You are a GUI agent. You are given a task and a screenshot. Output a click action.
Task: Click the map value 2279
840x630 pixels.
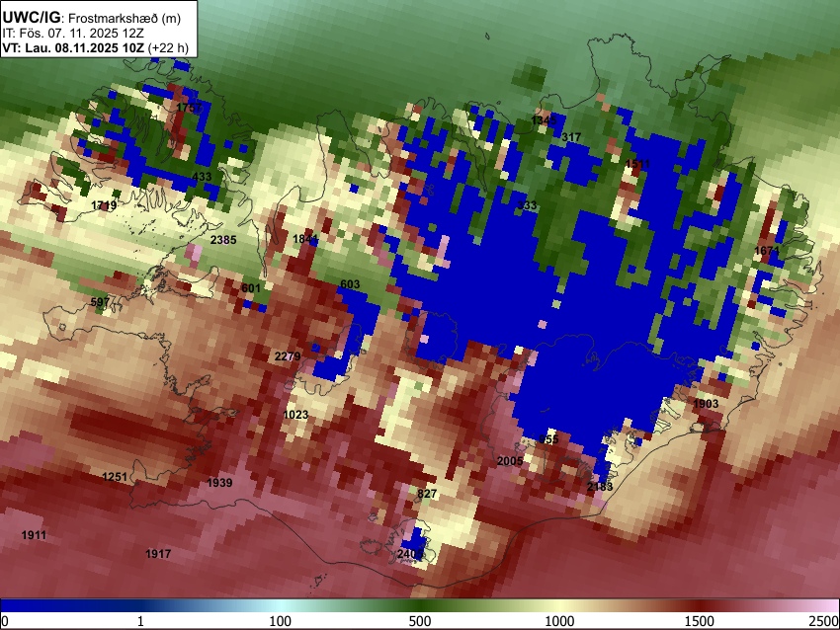288,356
